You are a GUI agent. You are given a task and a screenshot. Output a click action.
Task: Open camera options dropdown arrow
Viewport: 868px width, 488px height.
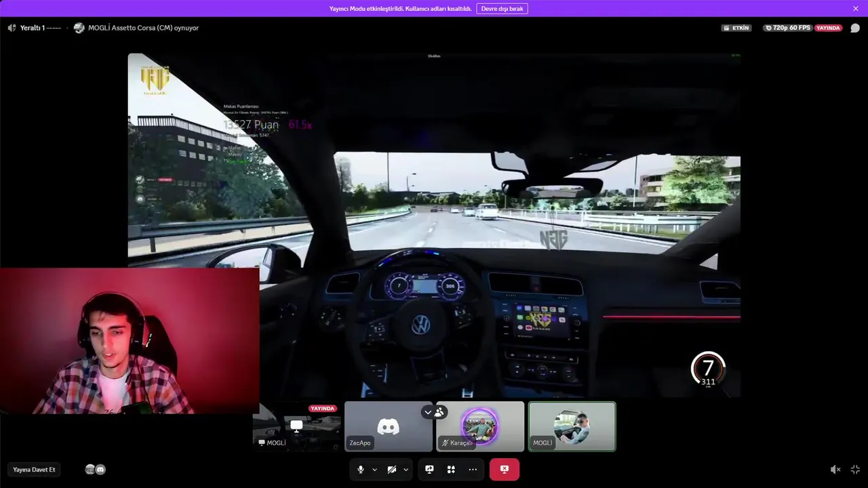click(406, 470)
